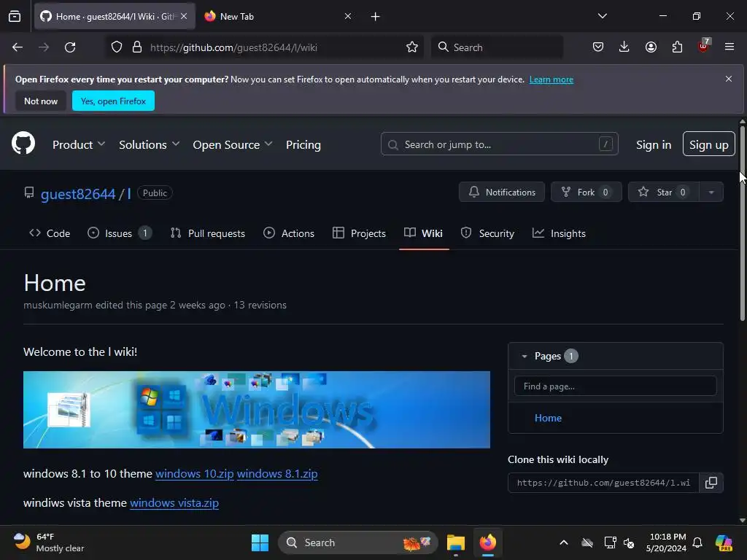Viewport: 747px width, 560px height.
Task: Bookmark page with star icon in address bar
Action: [412, 47]
